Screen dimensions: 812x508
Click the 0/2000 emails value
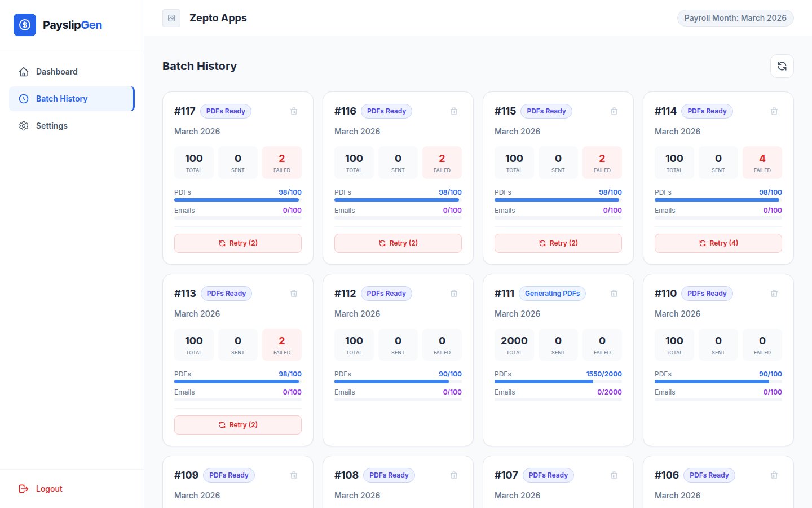[x=610, y=392]
